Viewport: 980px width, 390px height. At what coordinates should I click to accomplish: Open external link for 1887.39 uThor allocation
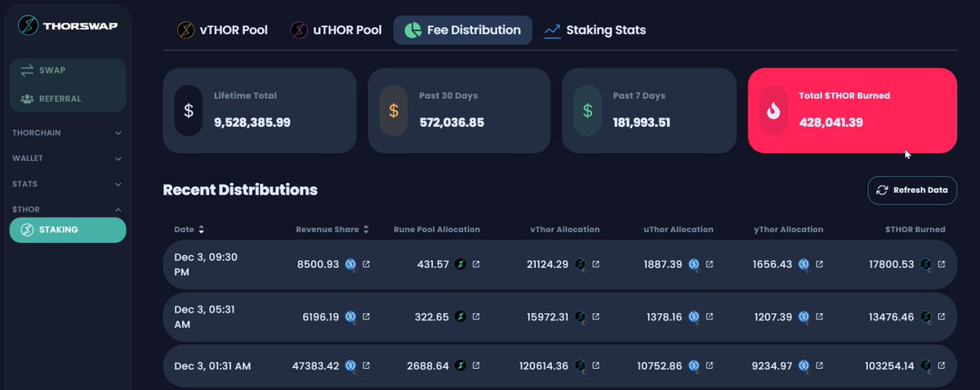[x=709, y=264]
